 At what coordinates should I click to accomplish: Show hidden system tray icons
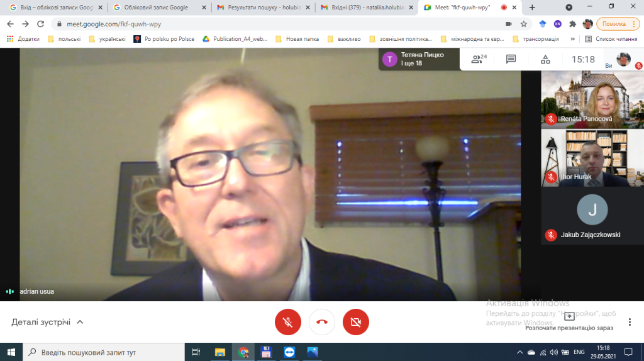tap(519, 352)
